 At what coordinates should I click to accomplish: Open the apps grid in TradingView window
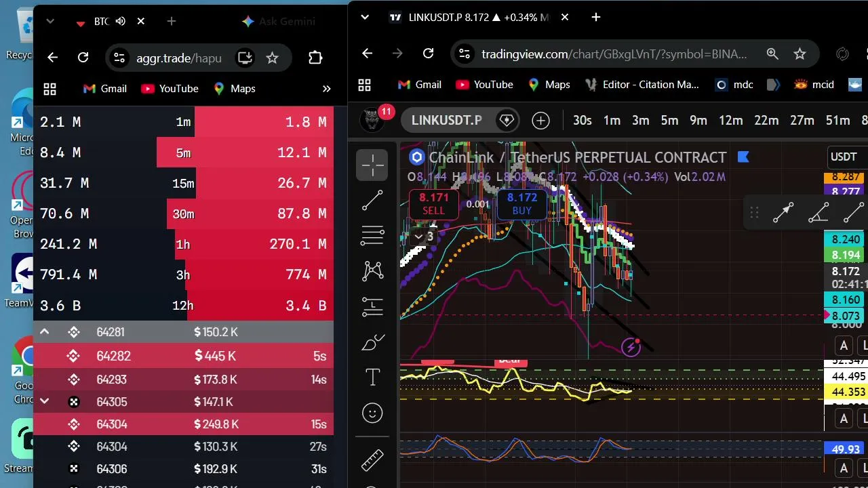click(x=364, y=85)
